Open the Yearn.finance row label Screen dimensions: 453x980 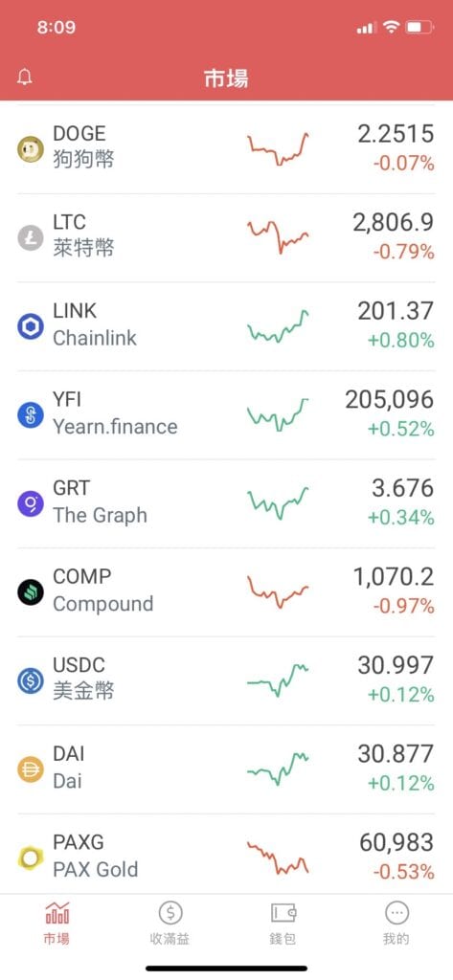(115, 427)
